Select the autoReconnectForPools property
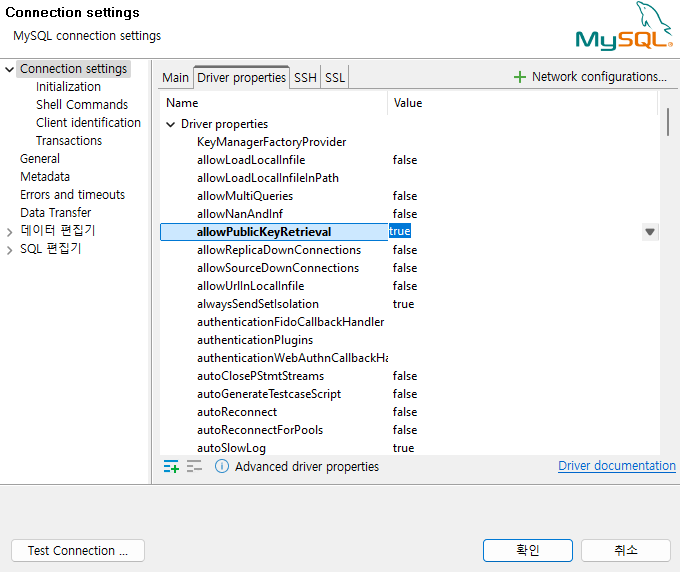 pos(260,430)
